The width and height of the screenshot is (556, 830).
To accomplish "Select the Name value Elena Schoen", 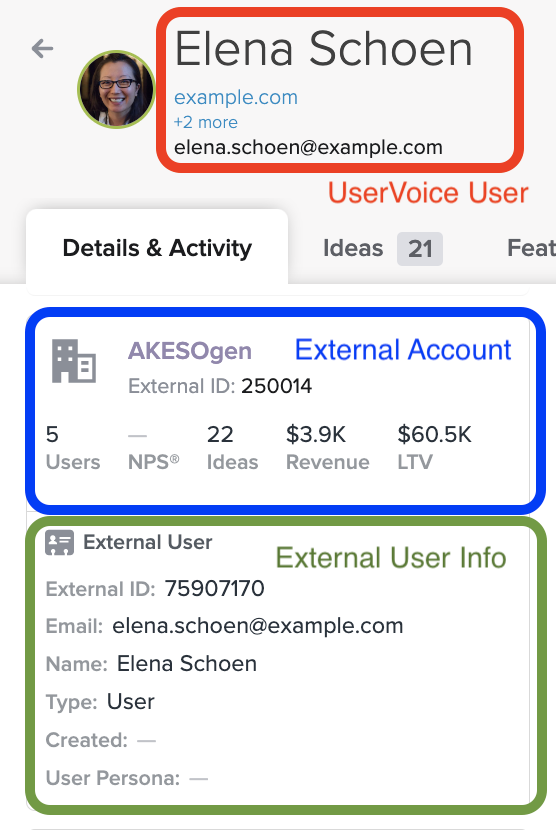I will pyautogui.click(x=186, y=664).
